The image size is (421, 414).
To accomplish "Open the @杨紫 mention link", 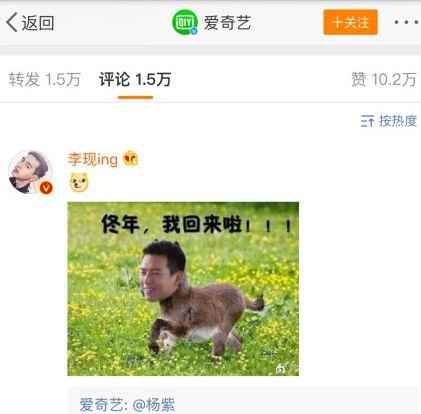I will [153, 405].
